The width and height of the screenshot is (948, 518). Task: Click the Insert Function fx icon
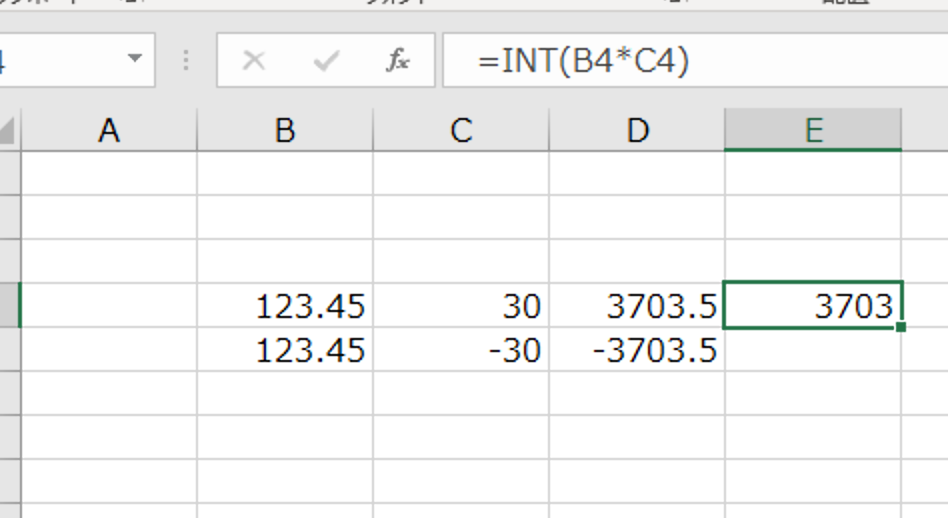(398, 60)
